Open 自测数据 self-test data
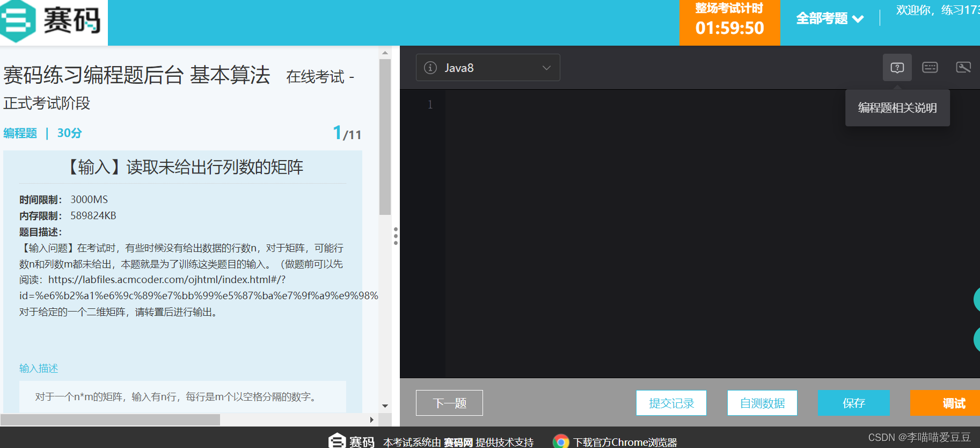Viewport: 980px width, 448px height. point(762,403)
